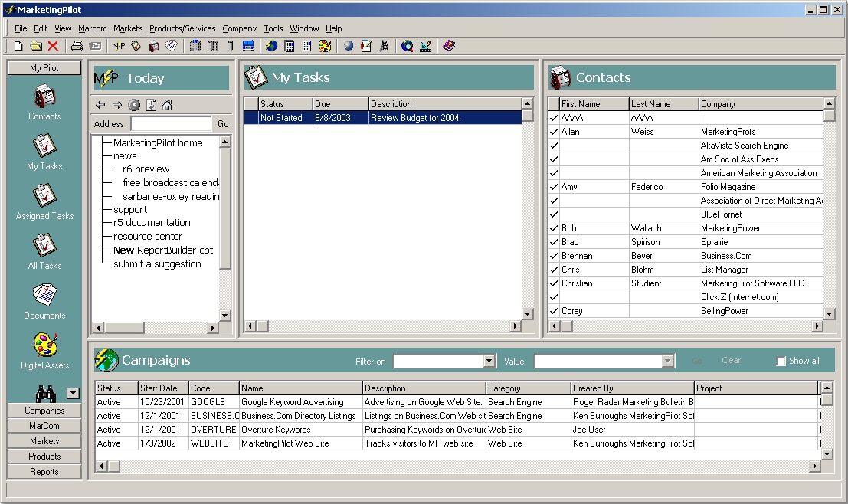Open Digital Assets palette icon
Viewport: 848px width, 504px height.
point(44,345)
